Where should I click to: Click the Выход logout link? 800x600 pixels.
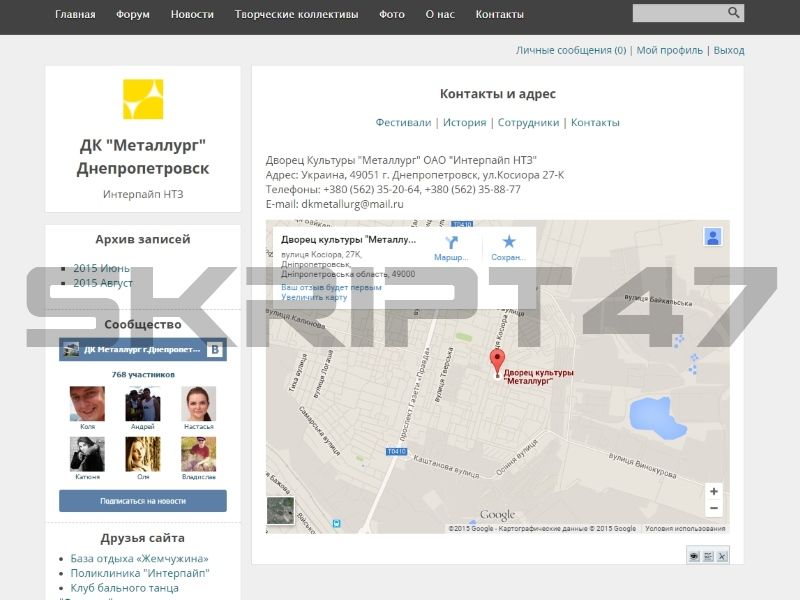click(729, 50)
